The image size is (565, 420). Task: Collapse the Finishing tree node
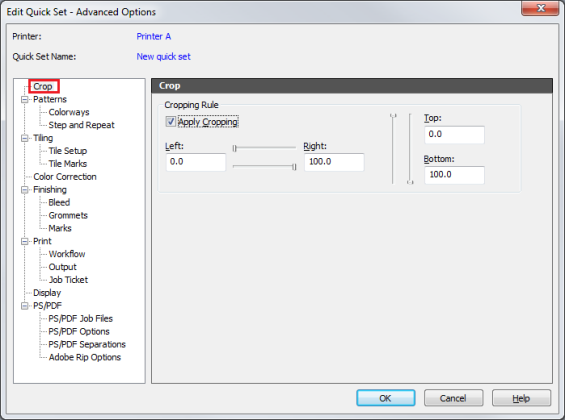point(25,190)
